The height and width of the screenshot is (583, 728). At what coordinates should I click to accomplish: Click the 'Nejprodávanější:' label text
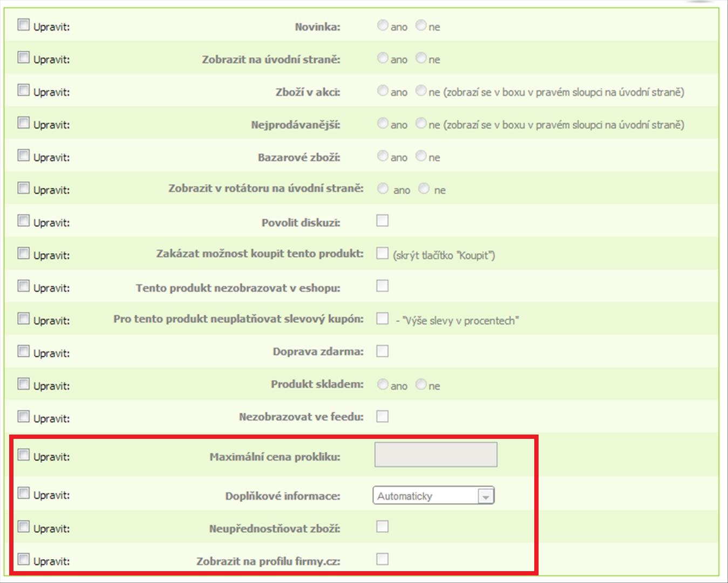pos(296,125)
